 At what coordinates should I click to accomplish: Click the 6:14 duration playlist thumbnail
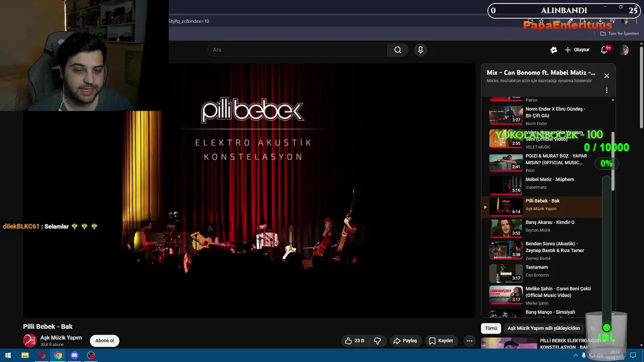506,206
